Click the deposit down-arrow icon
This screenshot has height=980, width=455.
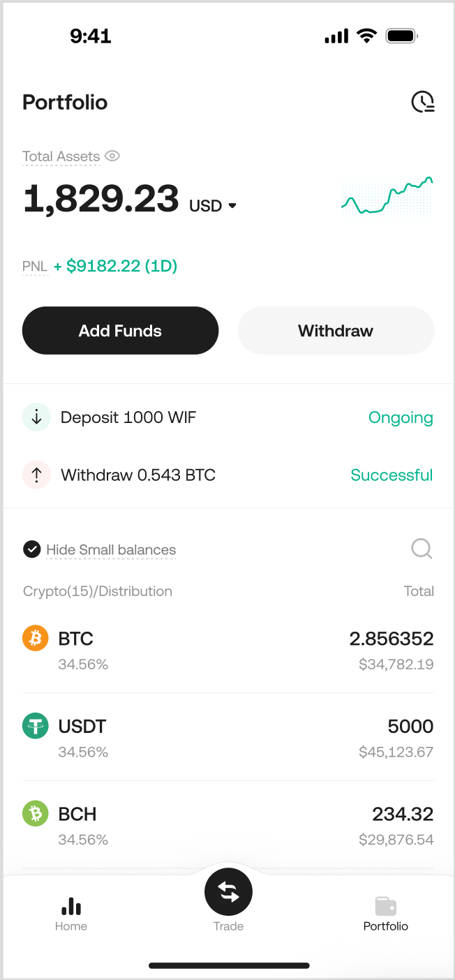36,417
